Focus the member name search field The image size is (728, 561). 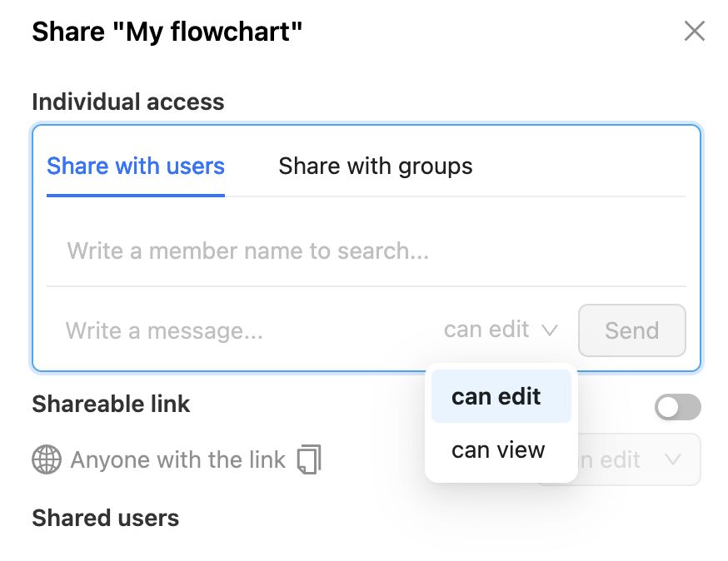[x=366, y=251]
